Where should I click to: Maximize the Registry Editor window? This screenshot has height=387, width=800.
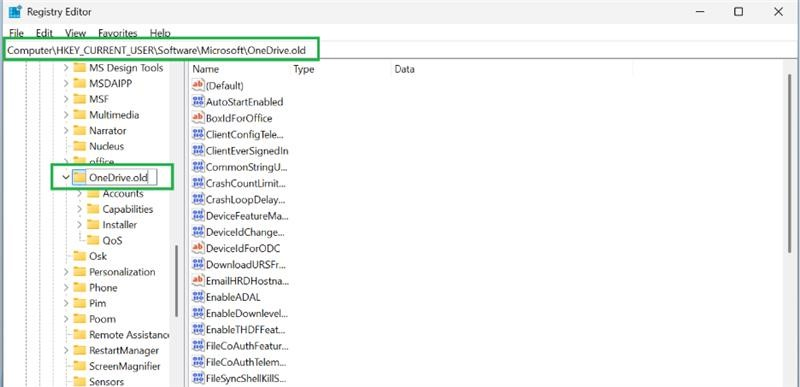738,12
